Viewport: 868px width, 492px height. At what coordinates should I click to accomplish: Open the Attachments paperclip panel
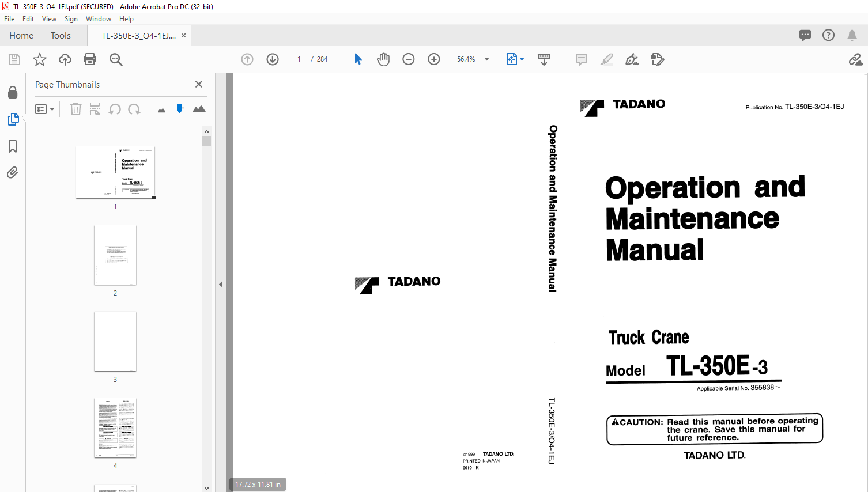click(x=13, y=172)
